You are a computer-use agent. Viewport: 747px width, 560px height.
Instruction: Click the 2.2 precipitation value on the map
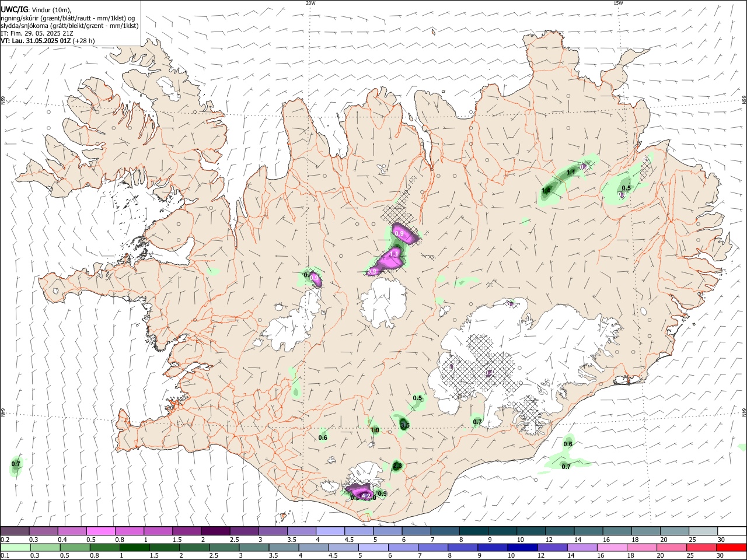tap(397, 466)
